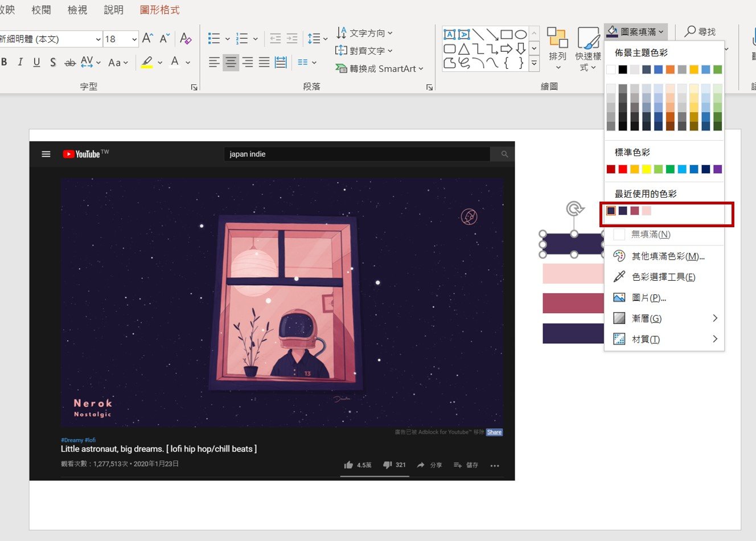The height and width of the screenshot is (541, 756).
Task: Clear all formatting eraser icon
Action: click(186, 38)
